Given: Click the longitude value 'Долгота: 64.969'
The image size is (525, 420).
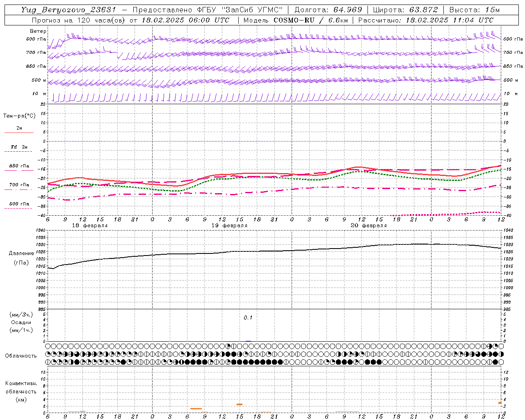Looking at the screenshot, I should (x=328, y=10).
